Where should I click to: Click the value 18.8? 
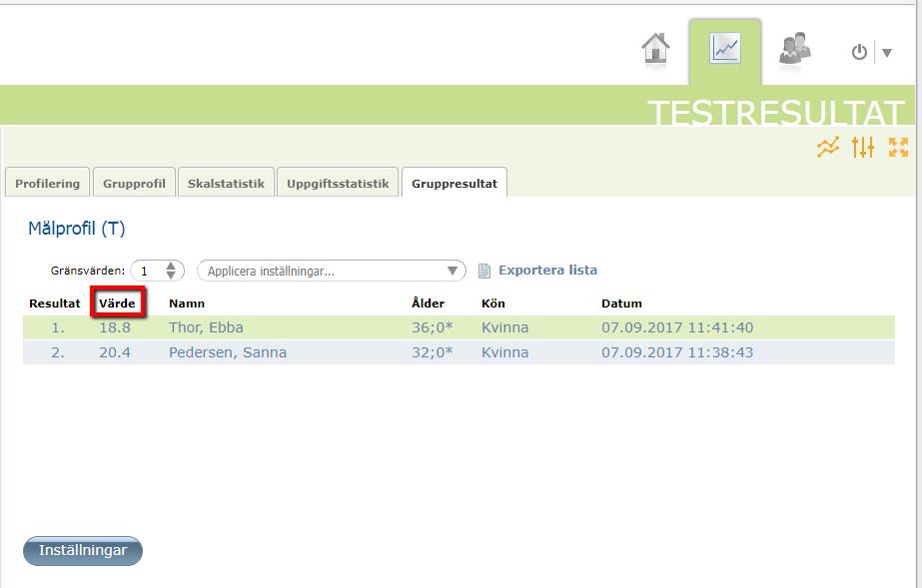115,327
